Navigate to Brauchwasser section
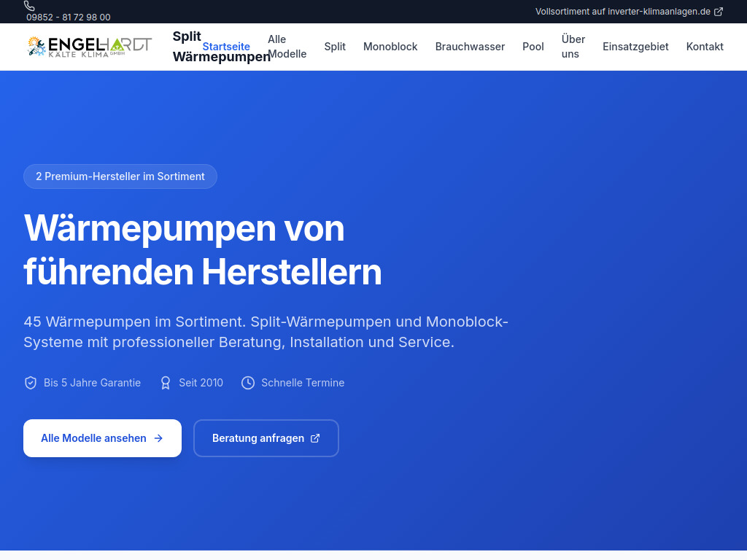 click(x=470, y=46)
